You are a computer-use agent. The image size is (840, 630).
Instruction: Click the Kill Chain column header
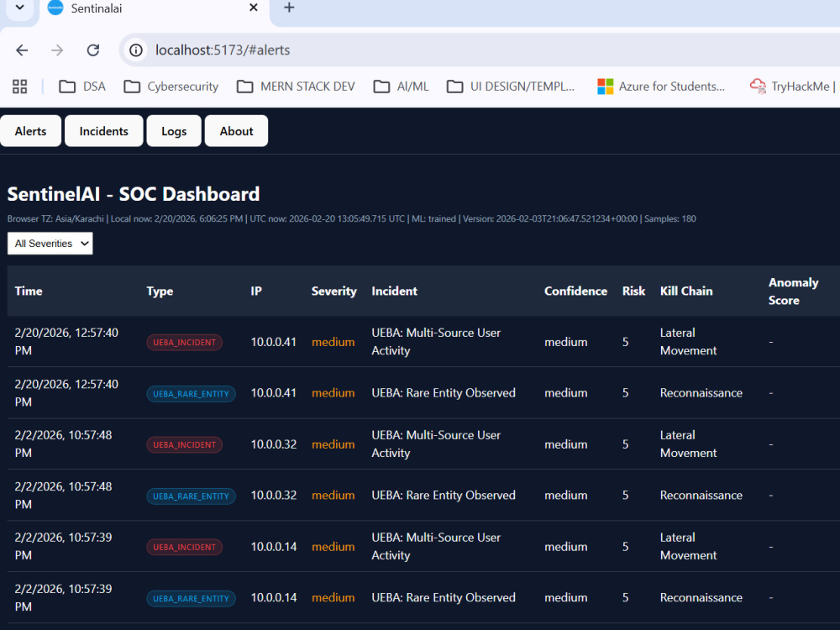coord(686,291)
